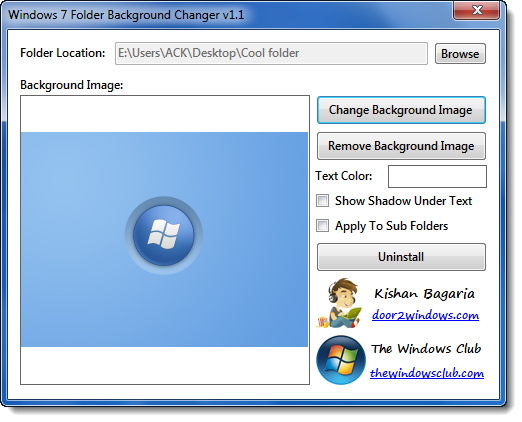Click the Kishan Bagaria cartoon avatar icon
The width and height of the screenshot is (522, 422).
[339, 303]
